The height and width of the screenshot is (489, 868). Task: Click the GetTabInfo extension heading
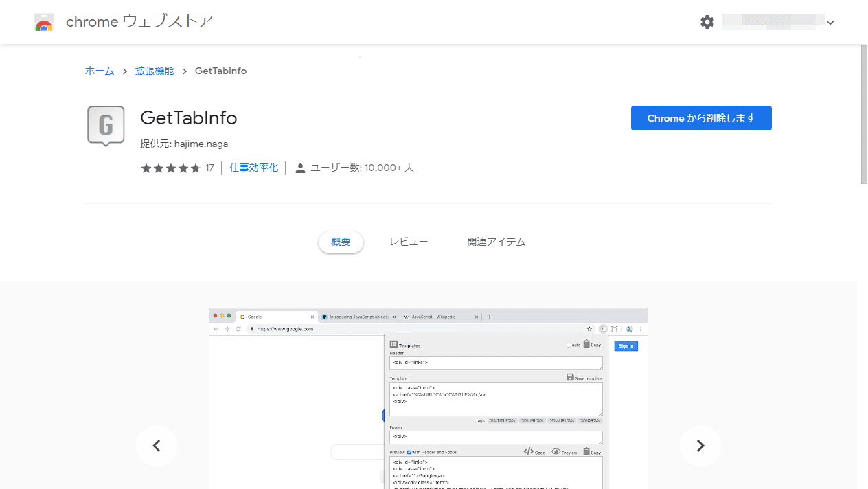(189, 118)
